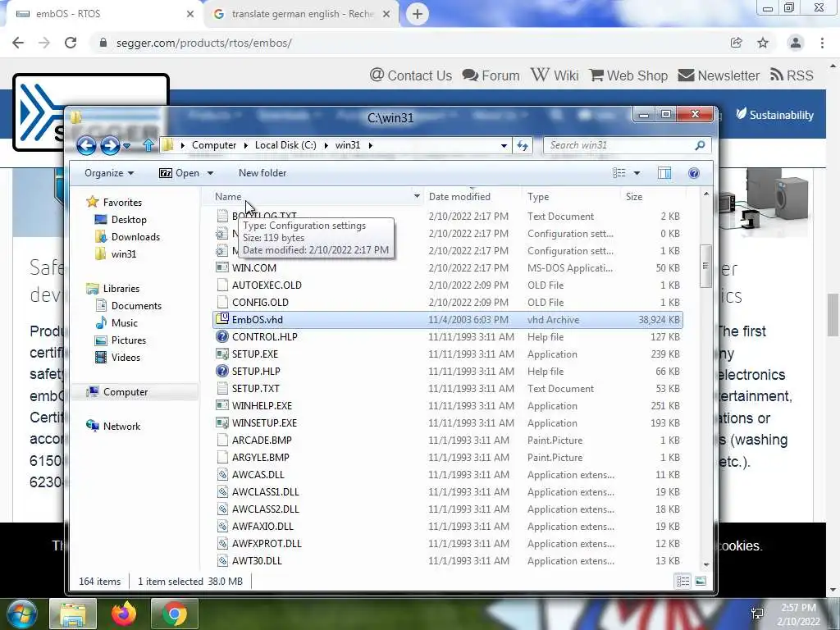Reload the Segger page in Chrome
840x630 pixels.
71,43
